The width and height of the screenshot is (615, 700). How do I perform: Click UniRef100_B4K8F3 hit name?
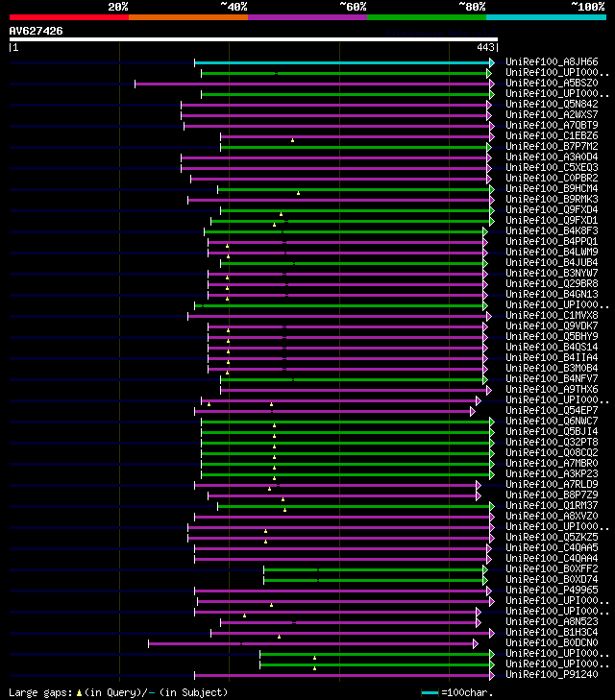552,230
